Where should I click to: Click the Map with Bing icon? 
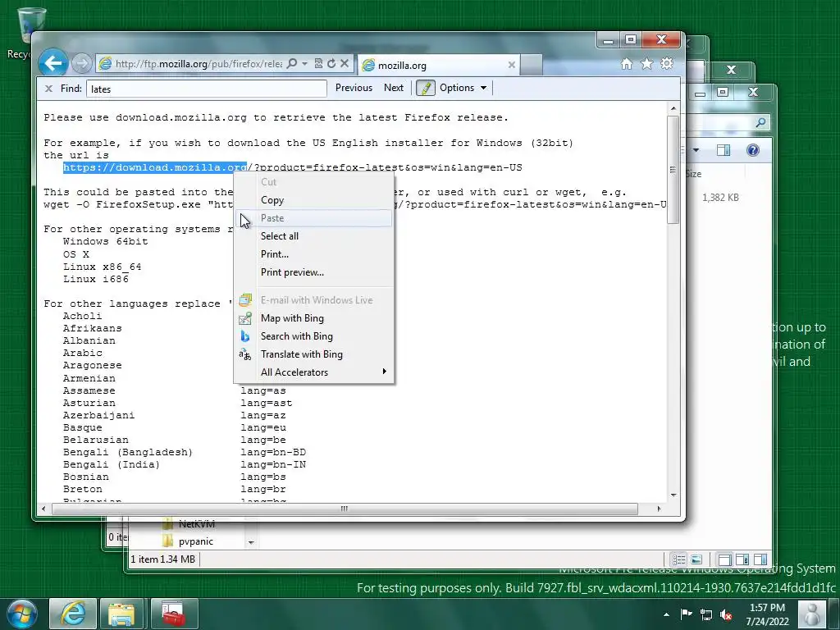[x=244, y=318]
